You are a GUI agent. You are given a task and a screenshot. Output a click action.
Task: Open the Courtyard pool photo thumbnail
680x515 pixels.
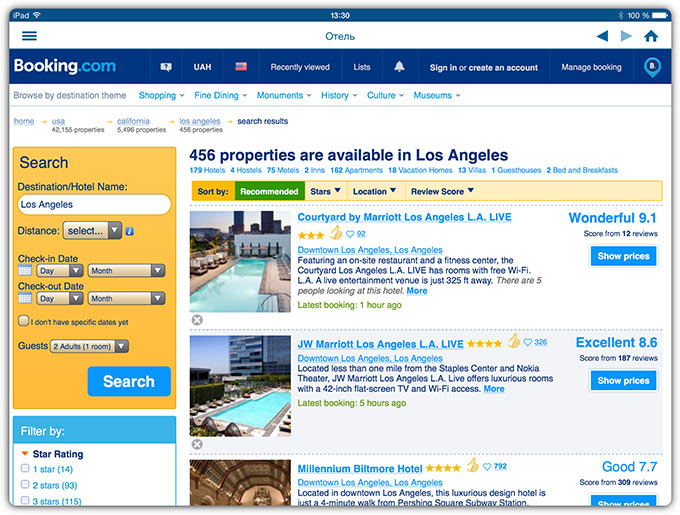tap(240, 261)
